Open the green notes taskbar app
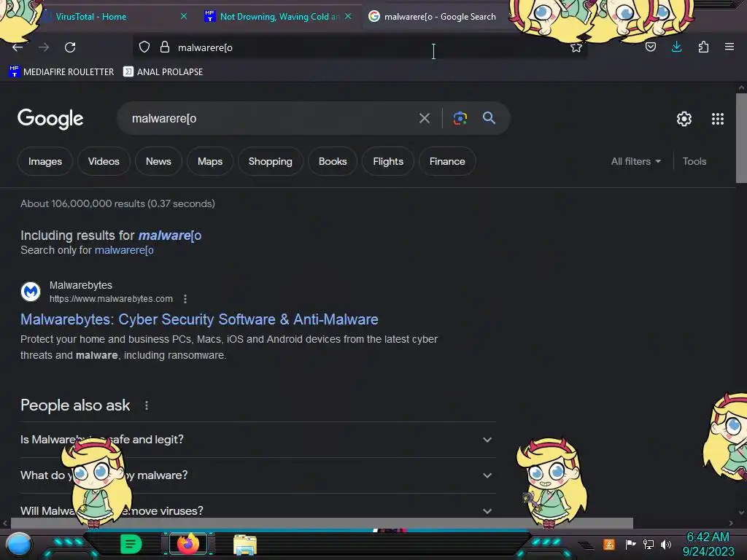The height and width of the screenshot is (560, 747). (131, 544)
